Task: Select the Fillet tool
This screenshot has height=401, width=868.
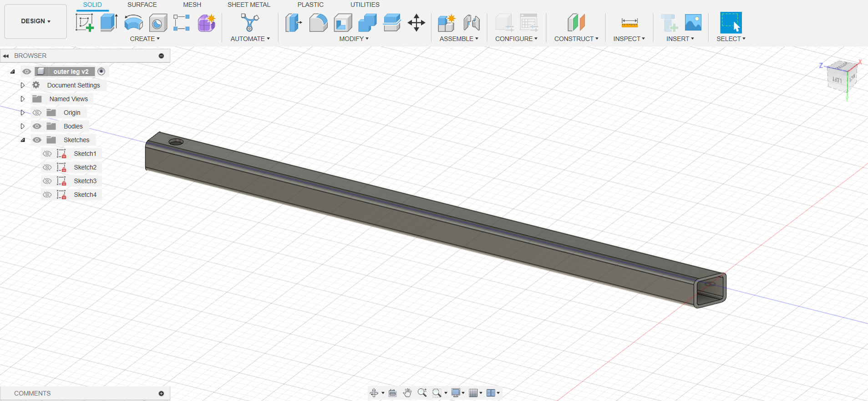Action: tap(318, 22)
